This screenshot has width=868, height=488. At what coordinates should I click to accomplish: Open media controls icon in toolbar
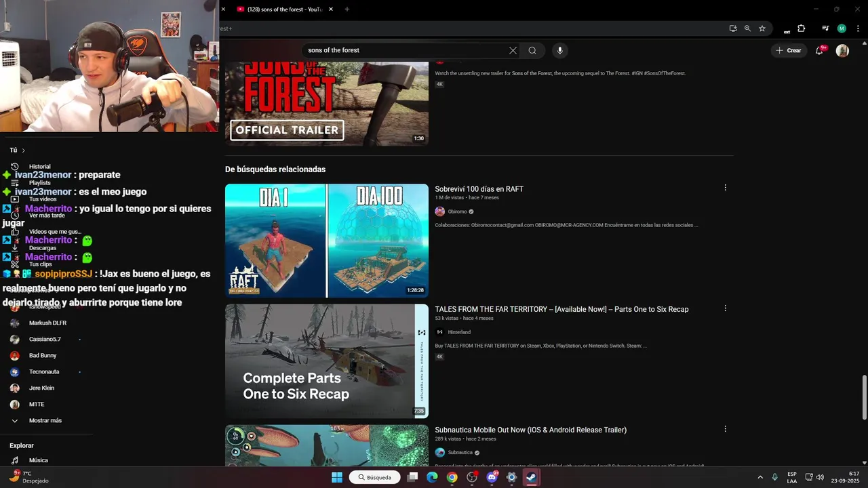[825, 28]
